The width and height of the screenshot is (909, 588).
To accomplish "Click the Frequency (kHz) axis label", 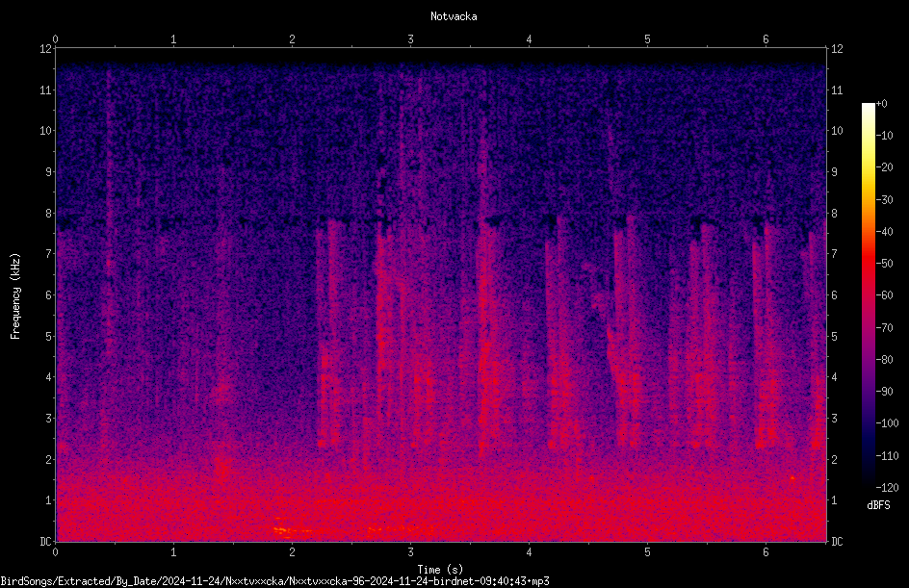I will [x=15, y=295].
